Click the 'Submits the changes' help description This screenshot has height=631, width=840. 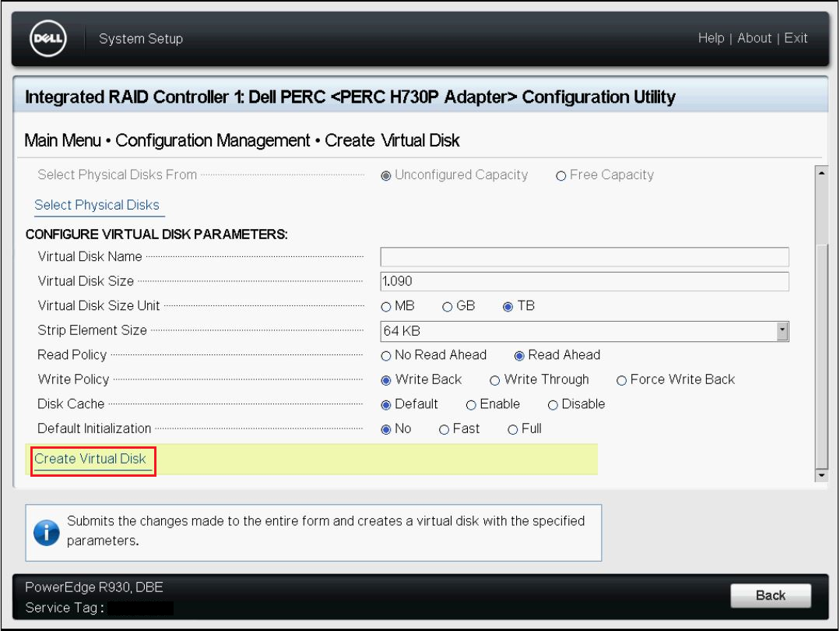coord(325,531)
